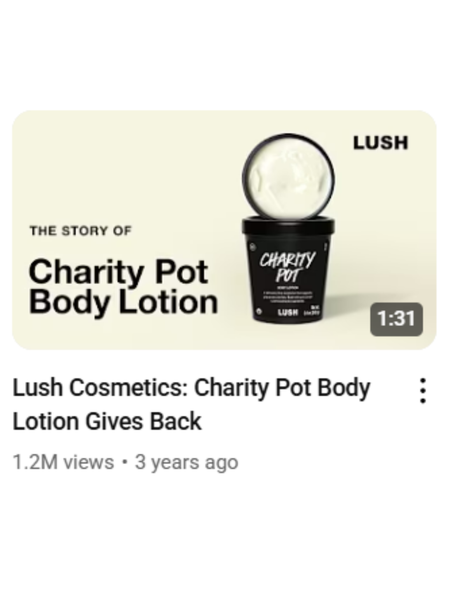Click the black rim of the jar
This screenshot has height=601, width=450.
pyautogui.click(x=288, y=224)
